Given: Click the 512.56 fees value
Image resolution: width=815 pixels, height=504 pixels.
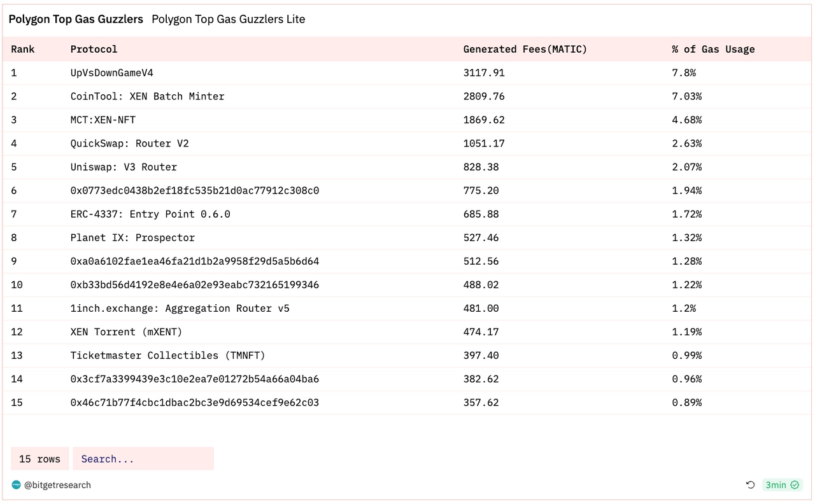Looking at the screenshot, I should tap(481, 261).
